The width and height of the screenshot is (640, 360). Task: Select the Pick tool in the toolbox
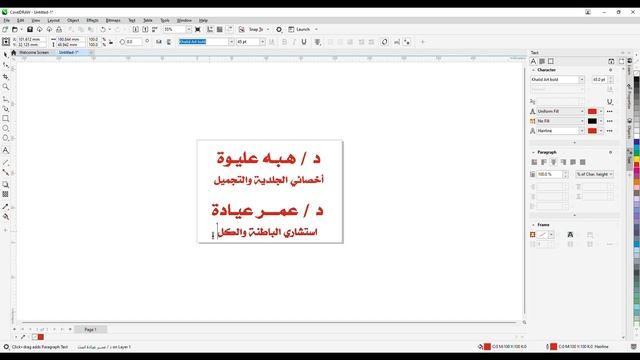click(5, 54)
